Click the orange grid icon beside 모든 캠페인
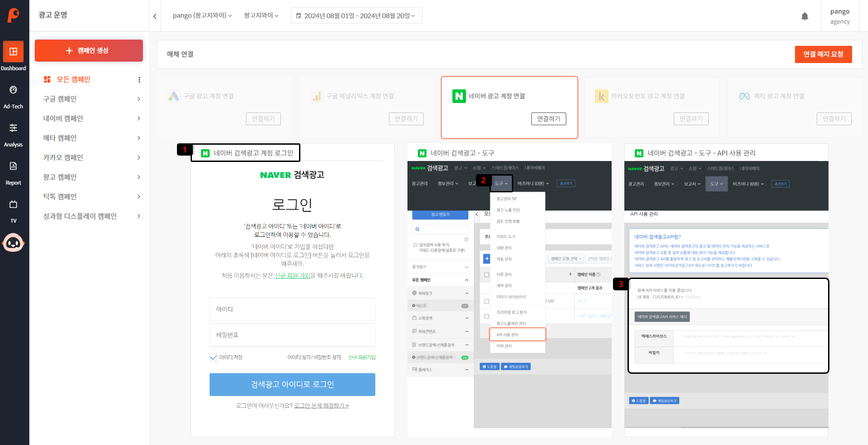This screenshot has height=445, width=868. (47, 79)
